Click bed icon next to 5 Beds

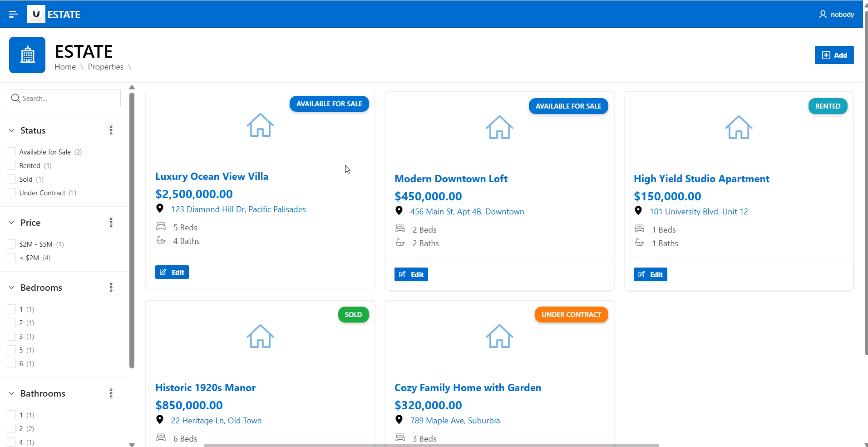click(x=161, y=226)
